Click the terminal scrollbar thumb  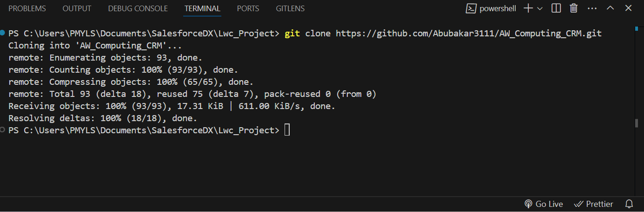click(x=637, y=123)
